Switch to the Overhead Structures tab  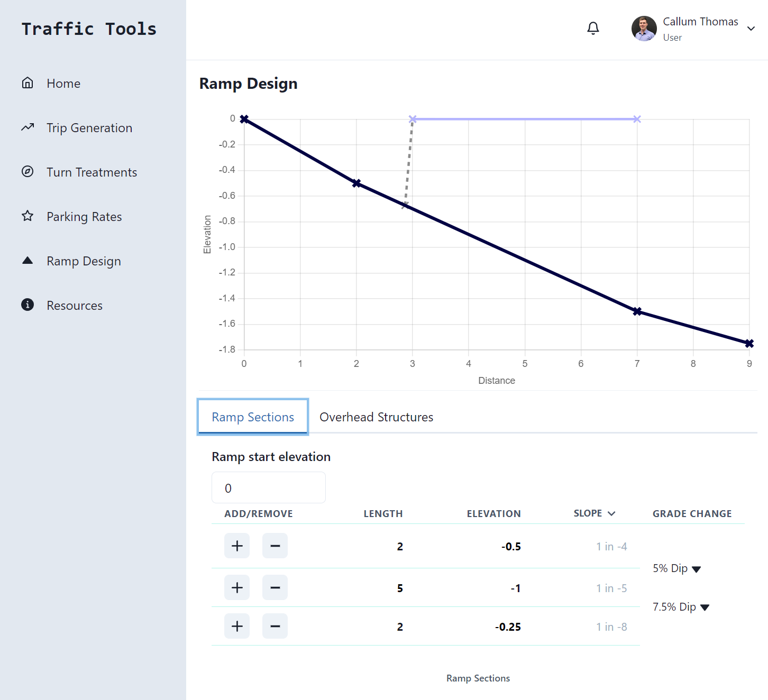(376, 417)
